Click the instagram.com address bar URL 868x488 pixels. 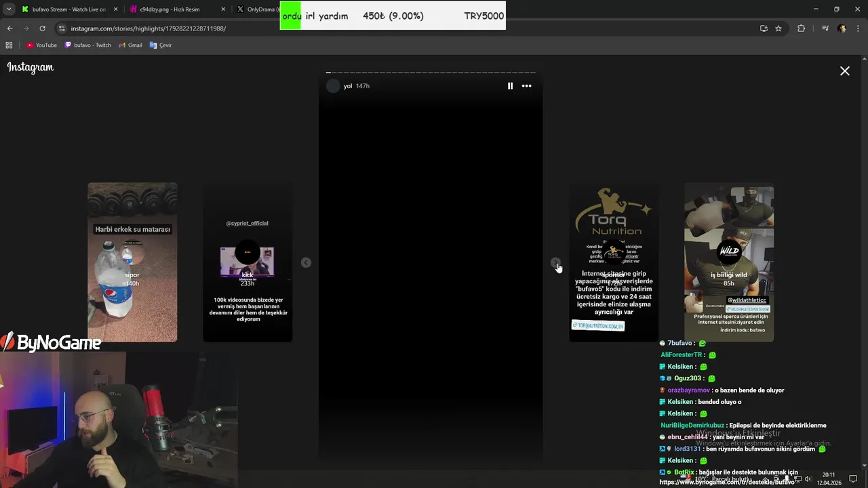click(x=149, y=28)
